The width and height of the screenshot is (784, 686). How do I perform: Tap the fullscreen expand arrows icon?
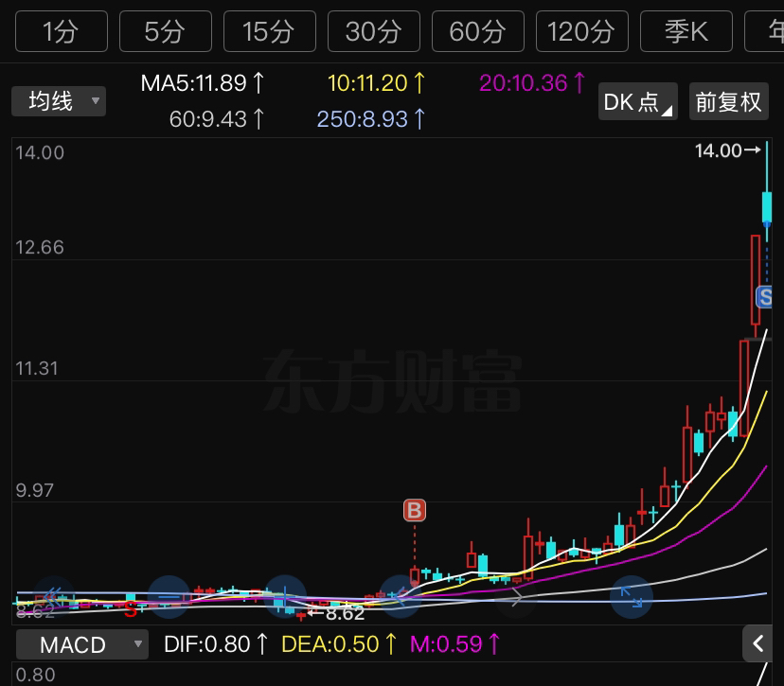tap(632, 596)
